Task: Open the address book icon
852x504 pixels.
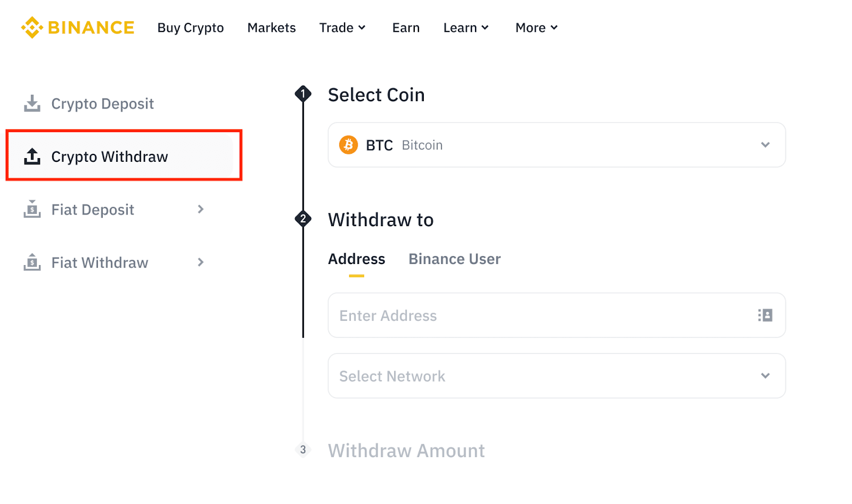Action: pyautogui.click(x=765, y=315)
